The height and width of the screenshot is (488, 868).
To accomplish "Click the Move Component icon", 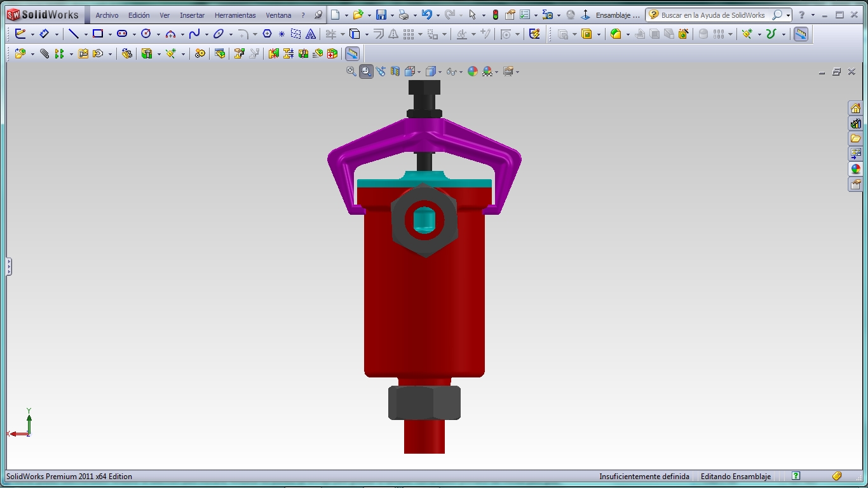I will coord(98,54).
